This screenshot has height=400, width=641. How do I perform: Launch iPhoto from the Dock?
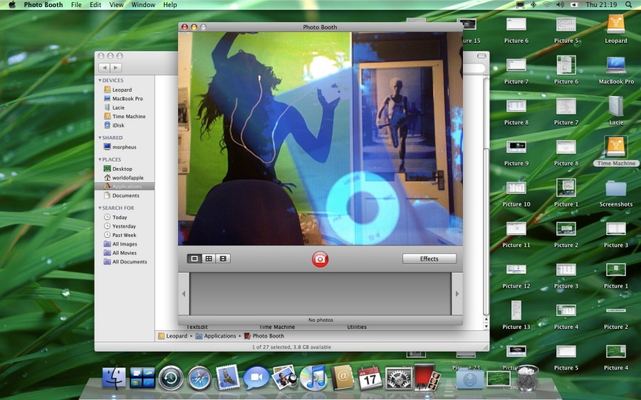pos(285,377)
